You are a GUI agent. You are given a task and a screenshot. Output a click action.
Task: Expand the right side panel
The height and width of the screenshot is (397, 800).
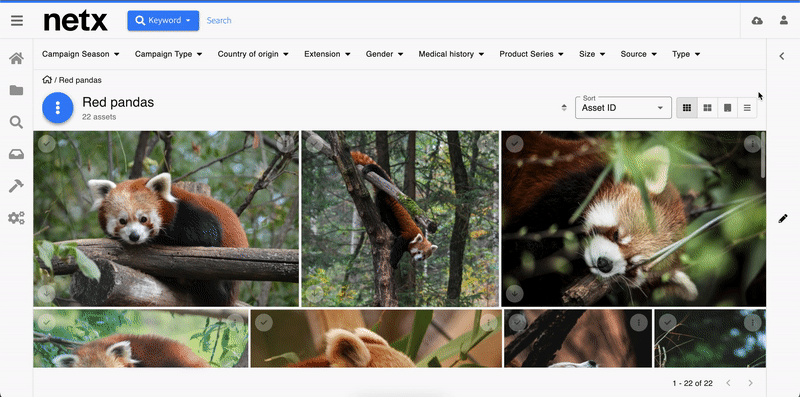tap(782, 56)
